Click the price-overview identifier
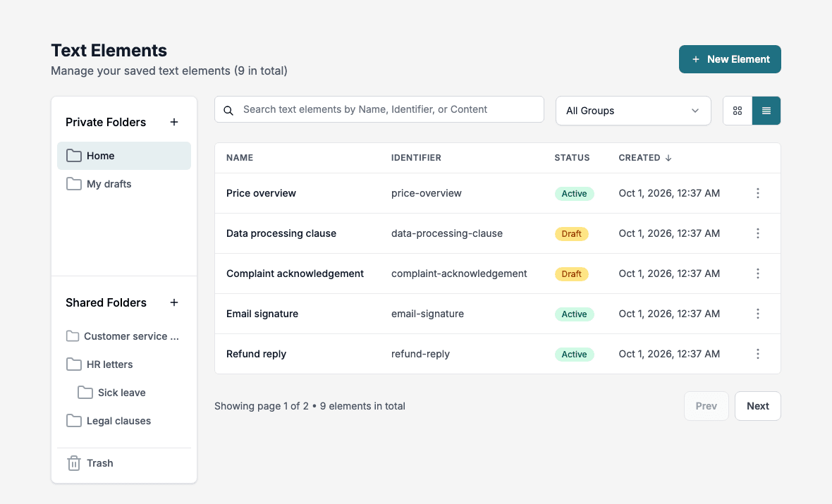This screenshot has width=832, height=504. pos(426,193)
